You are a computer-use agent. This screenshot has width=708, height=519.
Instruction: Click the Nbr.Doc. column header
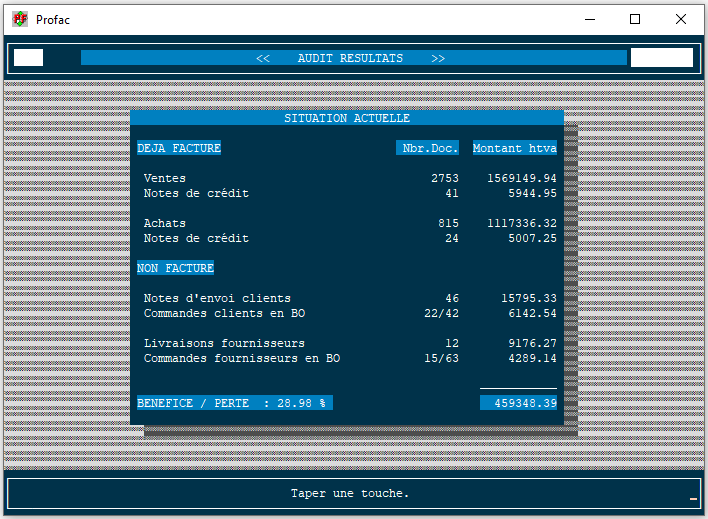(x=430, y=148)
